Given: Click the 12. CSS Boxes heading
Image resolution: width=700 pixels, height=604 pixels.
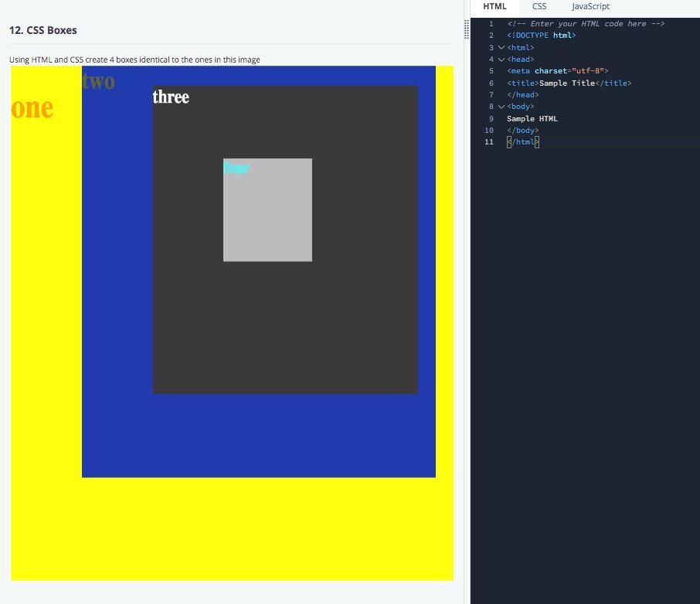Looking at the screenshot, I should point(42,30).
